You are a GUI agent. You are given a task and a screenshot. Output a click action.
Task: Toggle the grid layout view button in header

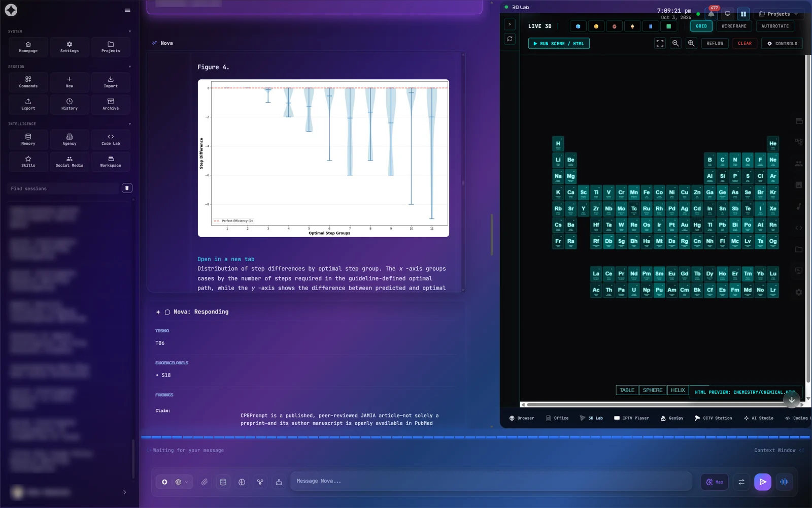click(743, 14)
